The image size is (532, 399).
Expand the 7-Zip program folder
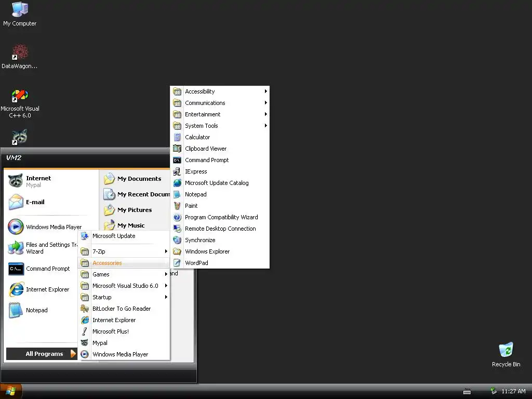124,251
